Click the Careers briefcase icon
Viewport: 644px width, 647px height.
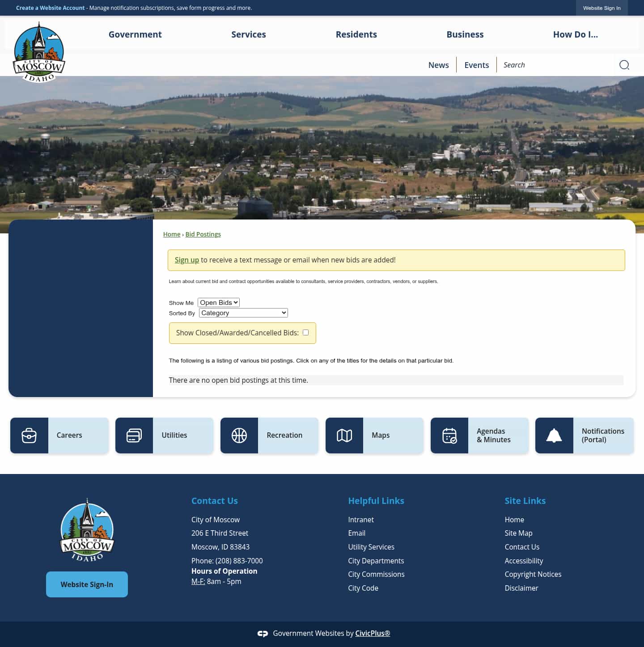(29, 436)
